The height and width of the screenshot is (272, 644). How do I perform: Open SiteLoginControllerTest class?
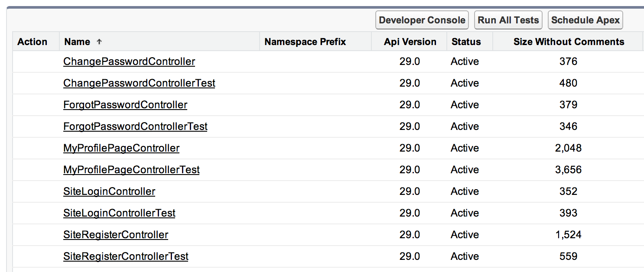pos(119,213)
